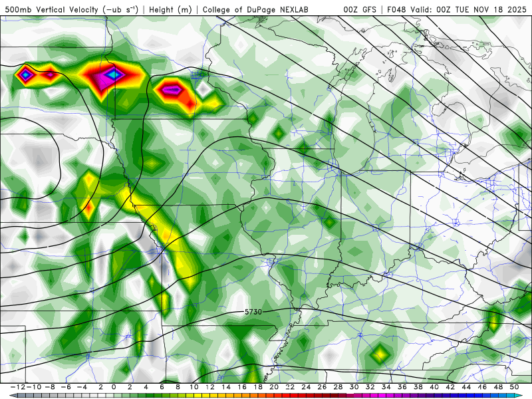Image resolution: width=532 pixels, height=399 pixels.
Task: Click the 20 label on the color scale
Action: coord(274,387)
